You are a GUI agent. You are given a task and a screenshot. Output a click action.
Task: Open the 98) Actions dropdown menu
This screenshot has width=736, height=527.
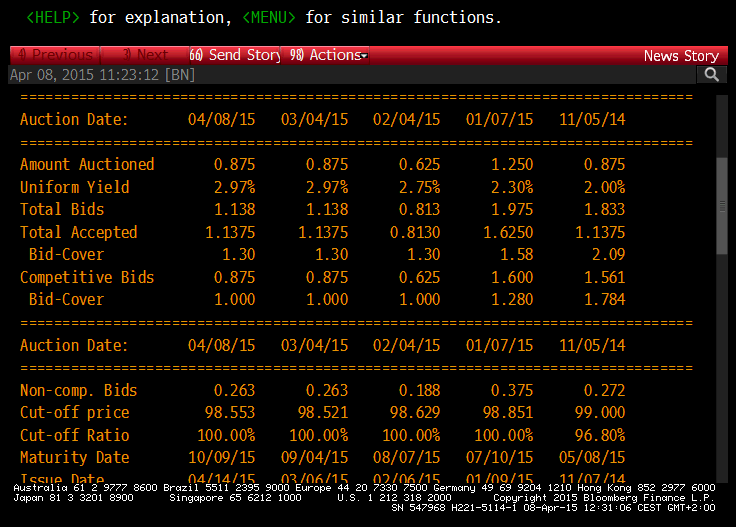[325, 55]
